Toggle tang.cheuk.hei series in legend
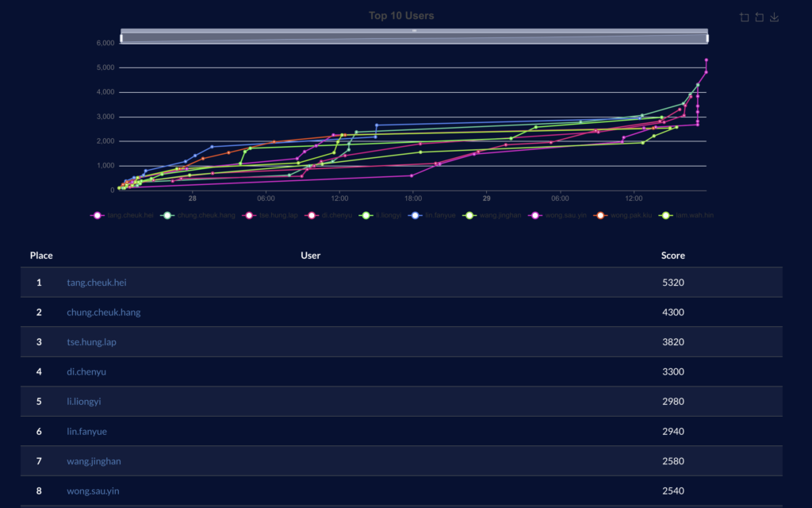Image resolution: width=812 pixels, height=508 pixels. click(122, 215)
